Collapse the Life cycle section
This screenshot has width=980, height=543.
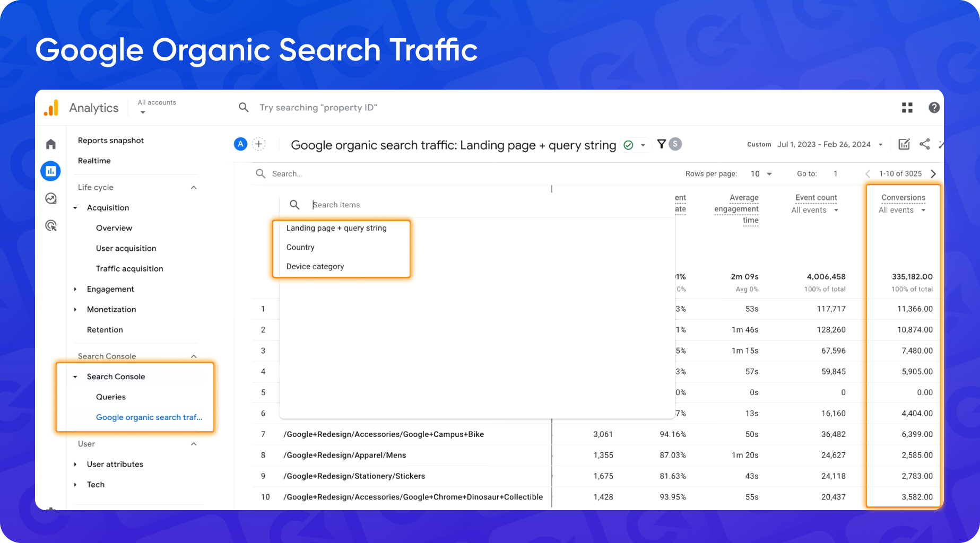195,187
